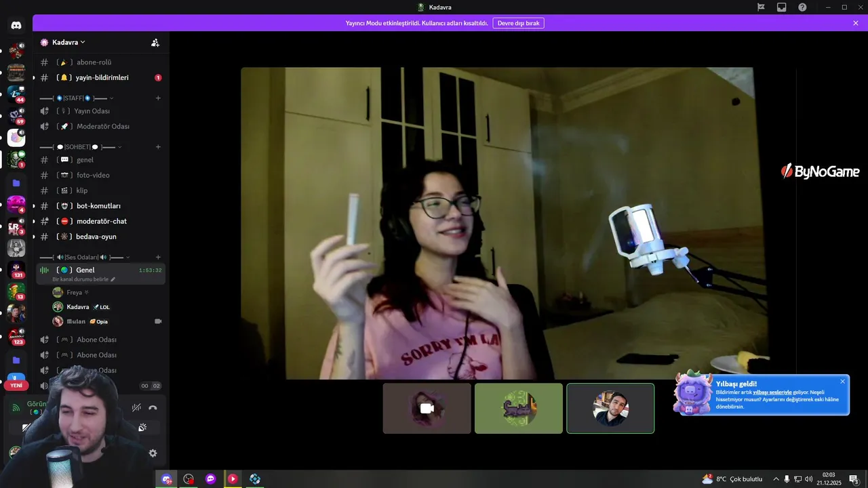Image resolution: width=868 pixels, height=488 pixels.
Task: Click the voice connection signal icon
Action: 16,408
